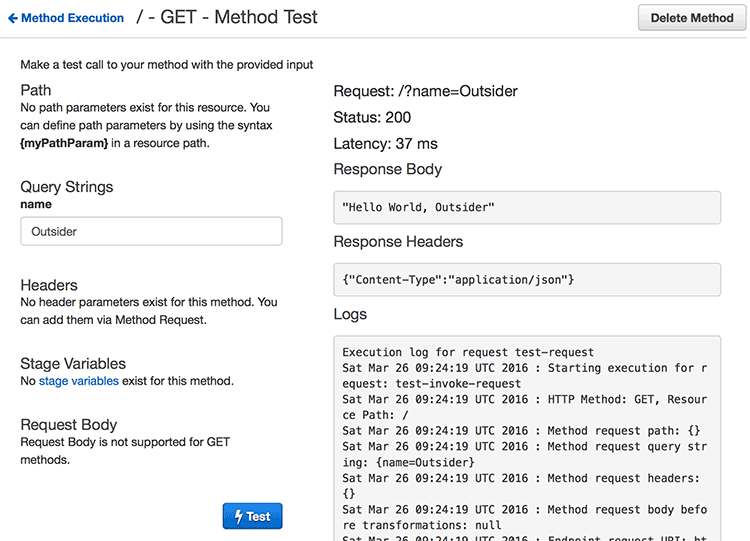The height and width of the screenshot is (541, 750).
Task: Click the Path section heading
Action: 35,90
